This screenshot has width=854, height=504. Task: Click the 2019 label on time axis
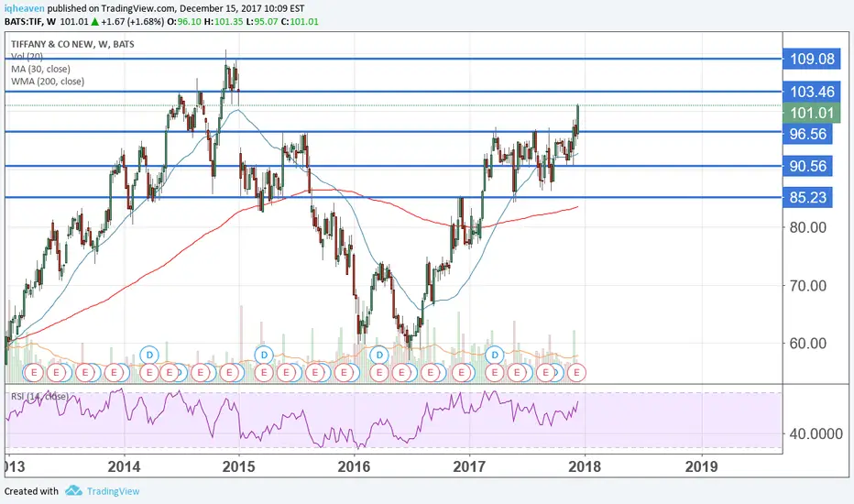pos(702,466)
